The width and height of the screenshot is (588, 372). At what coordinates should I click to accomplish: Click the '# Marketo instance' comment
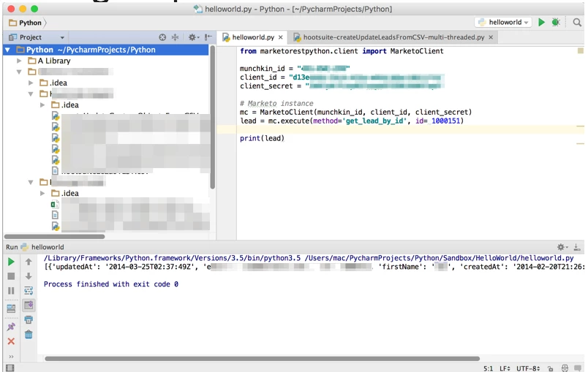[276, 103]
